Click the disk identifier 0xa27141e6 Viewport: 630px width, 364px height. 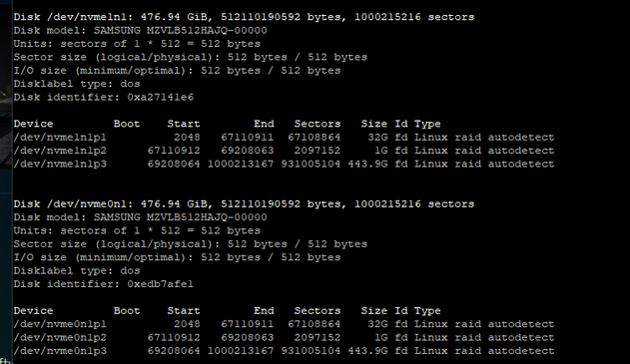pos(161,97)
